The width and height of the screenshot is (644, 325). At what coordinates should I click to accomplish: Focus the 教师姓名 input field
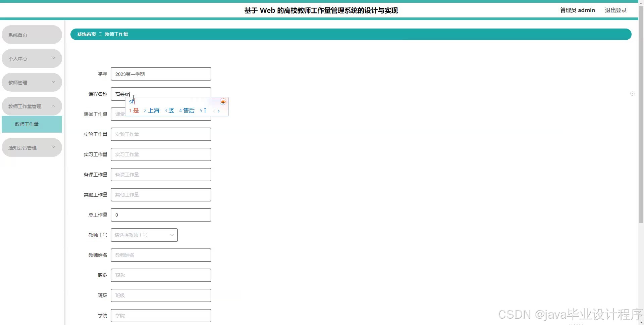[161, 255]
